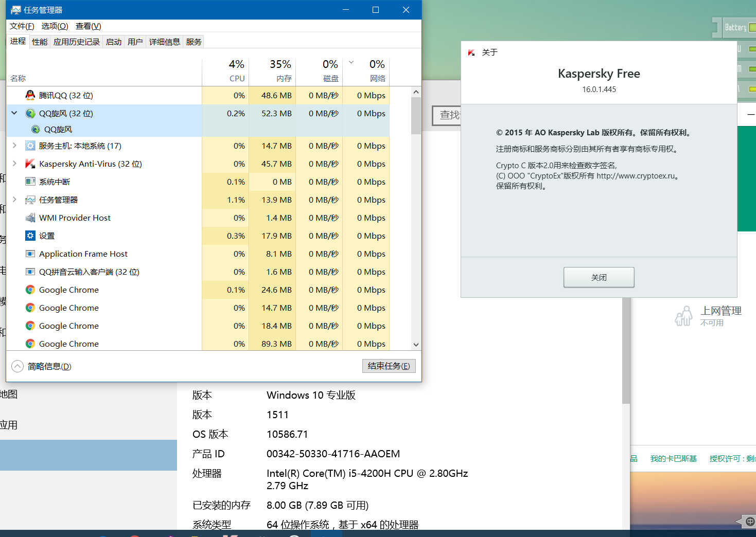Click the settings window vertical scrollbar thumb
Screen dimensions: 756x537
[x=626, y=350]
